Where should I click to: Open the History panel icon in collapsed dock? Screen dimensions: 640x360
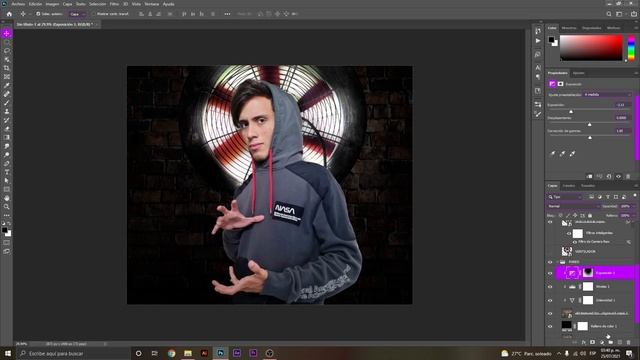[x=538, y=31]
